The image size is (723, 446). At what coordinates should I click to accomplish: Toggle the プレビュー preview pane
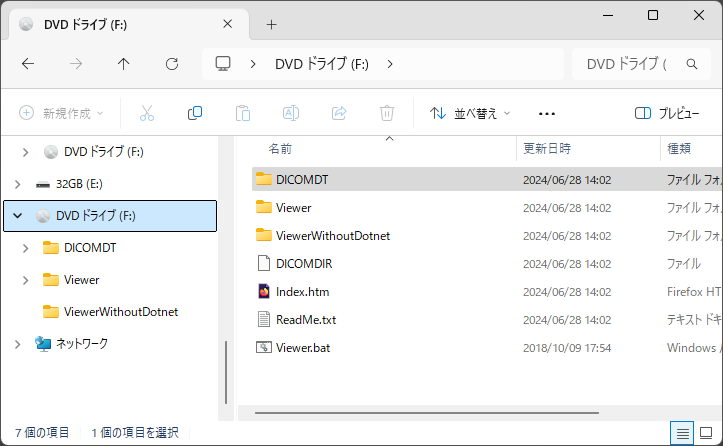click(x=667, y=113)
